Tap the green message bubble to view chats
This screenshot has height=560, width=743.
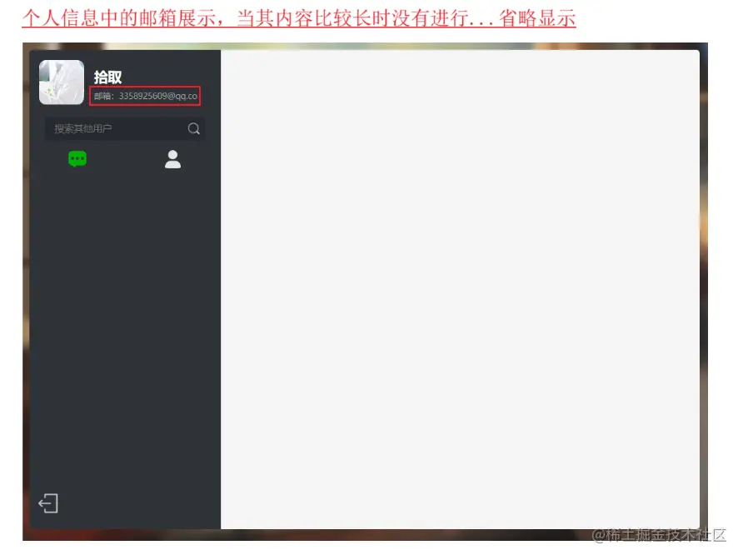pyautogui.click(x=77, y=157)
